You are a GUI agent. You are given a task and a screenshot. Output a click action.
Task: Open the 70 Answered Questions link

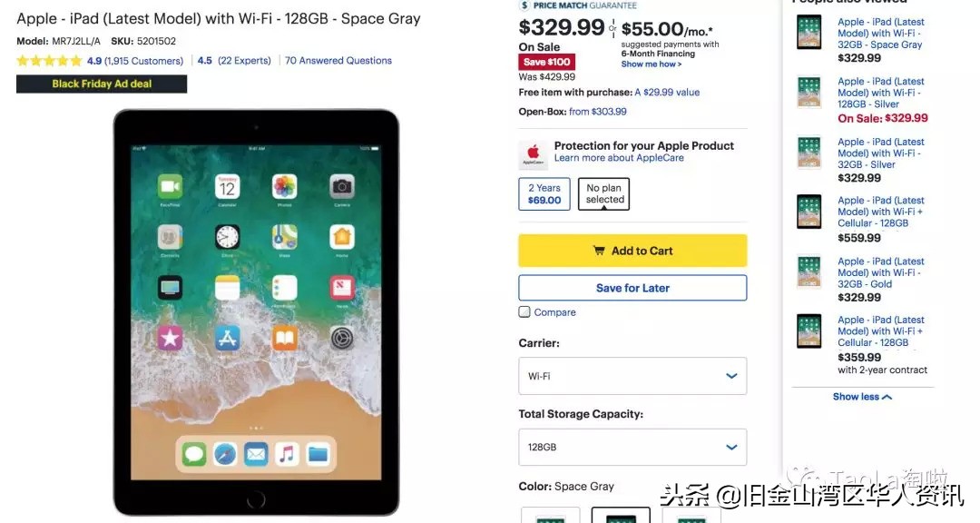(x=338, y=61)
